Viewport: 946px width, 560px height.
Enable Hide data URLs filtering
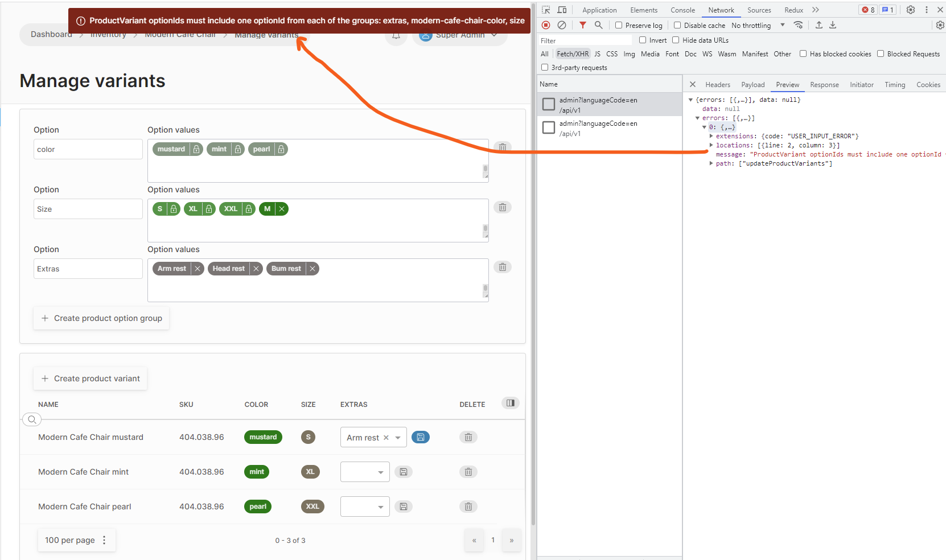[x=676, y=40]
